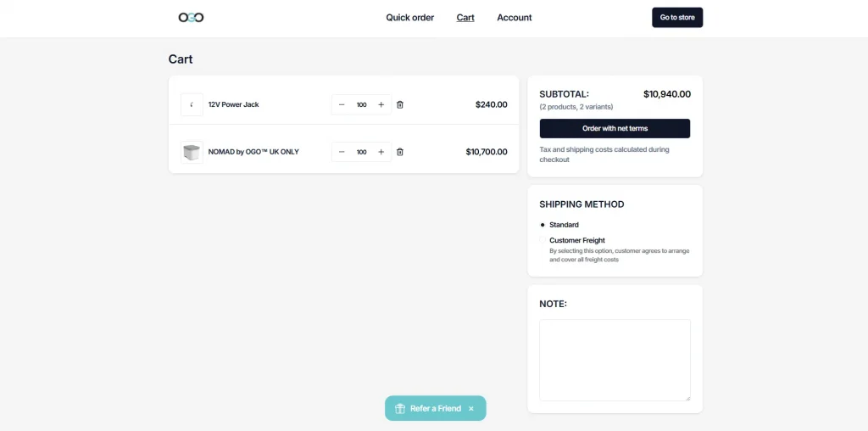Open the Account menu item
This screenshot has height=431, width=868.
point(514,17)
